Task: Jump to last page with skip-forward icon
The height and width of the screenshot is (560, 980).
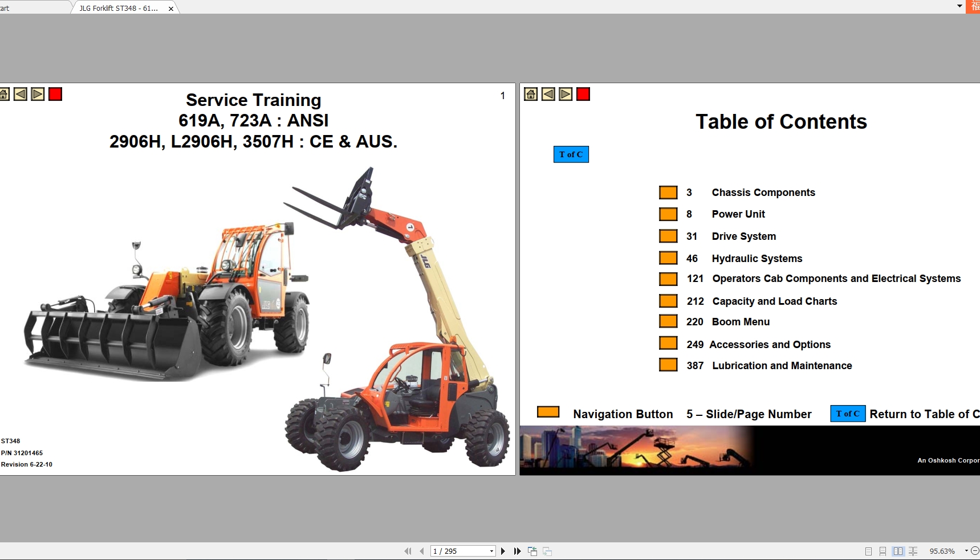Action: [517, 551]
